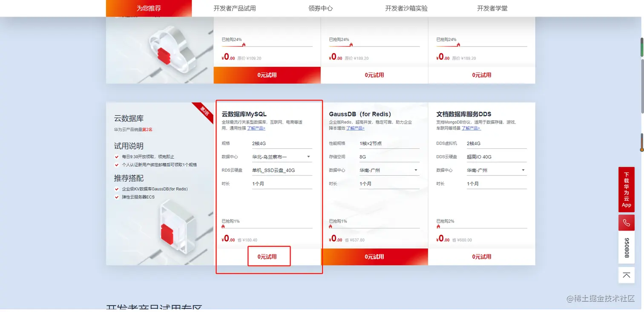Click the 已抢购24% progress bar
Screen dimensions: 644x312
point(267,46)
